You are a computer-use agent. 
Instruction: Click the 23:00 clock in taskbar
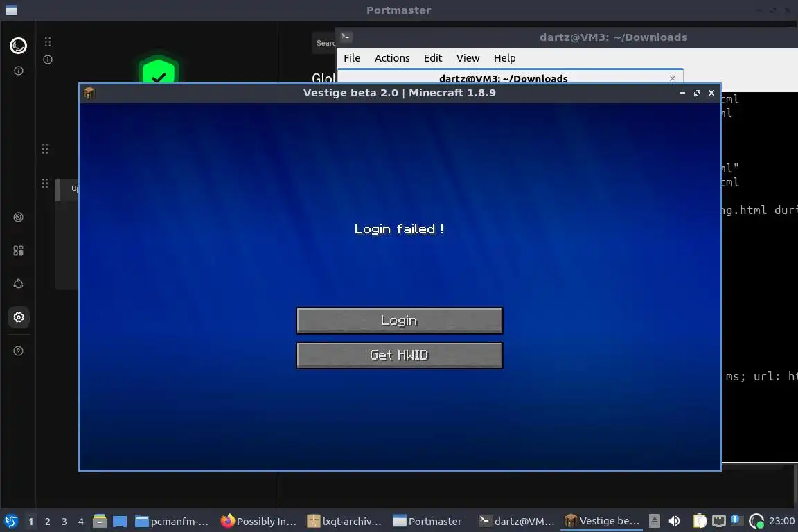point(781,521)
